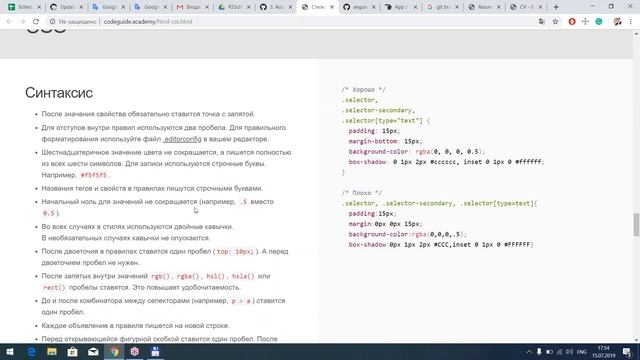The width and height of the screenshot is (640, 360).
Task: Open the volume control in tray
Action: tap(569, 352)
